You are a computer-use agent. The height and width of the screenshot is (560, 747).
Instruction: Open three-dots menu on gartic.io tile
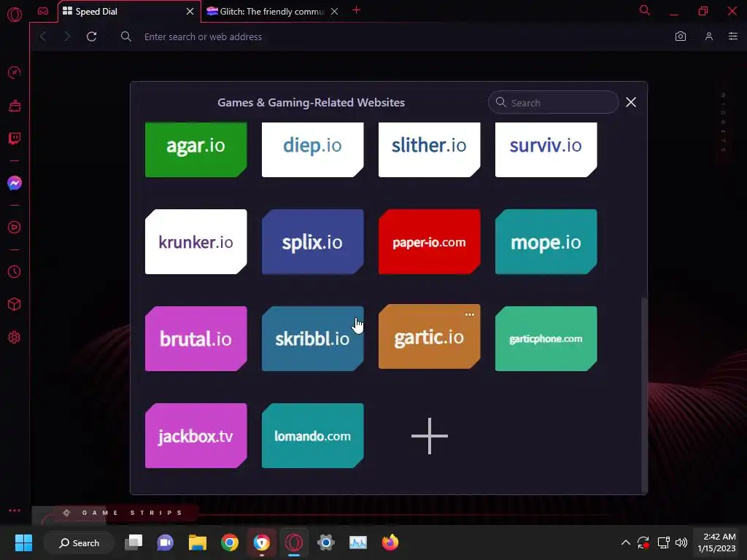click(x=470, y=314)
